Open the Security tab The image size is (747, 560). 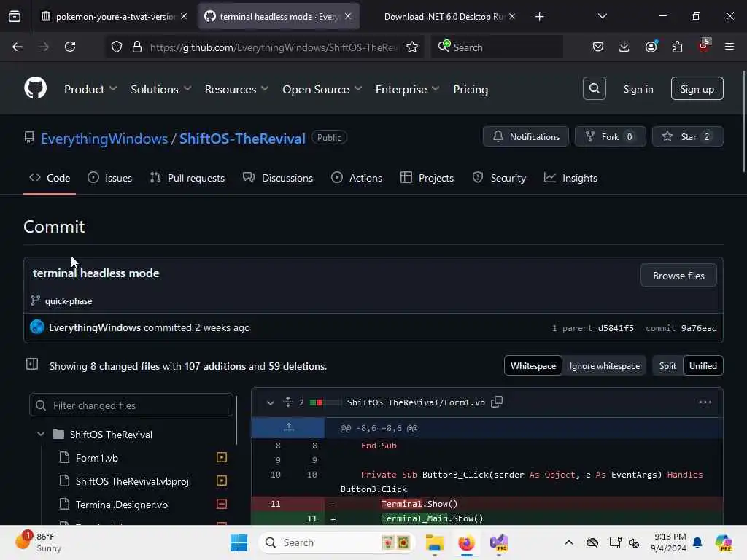coord(499,178)
